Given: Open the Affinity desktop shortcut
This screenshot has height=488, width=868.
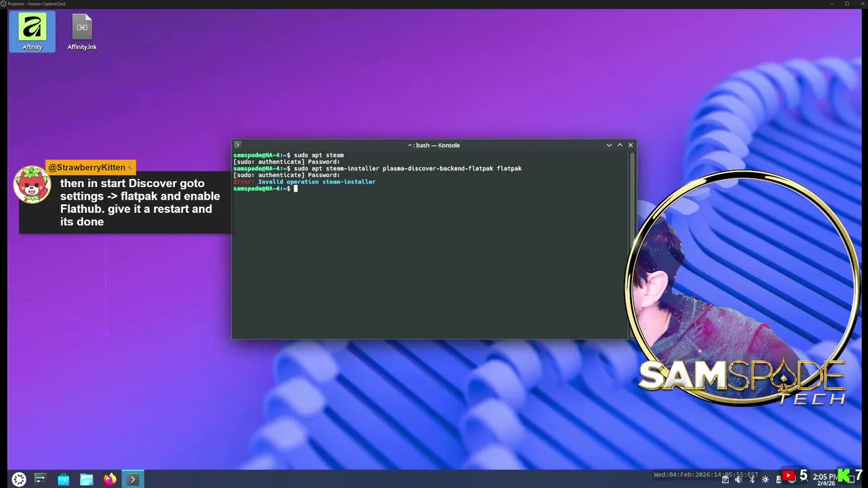Looking at the screenshot, I should [32, 32].
